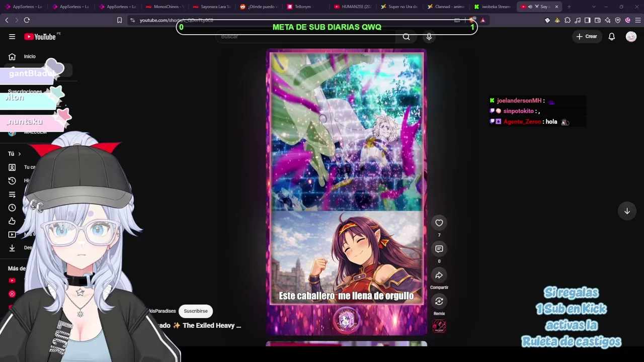The width and height of the screenshot is (644, 362).
Task: View site settings icon in address bar
Action: pos(132,20)
